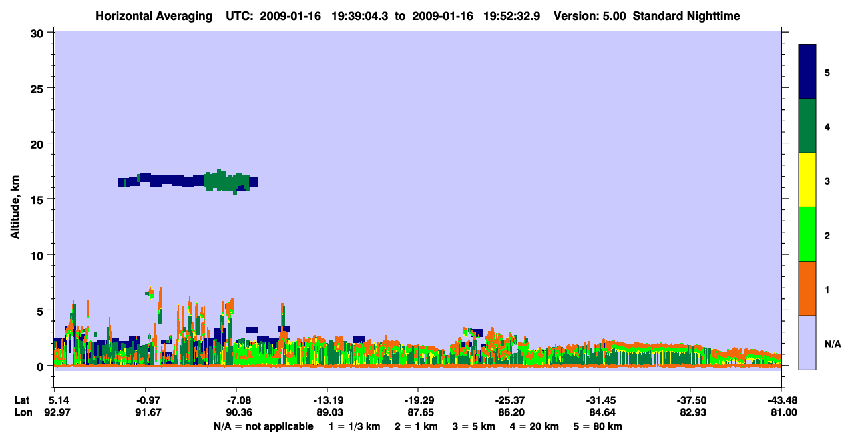Click 'Standard Nighttime' text in title

[x=686, y=16]
